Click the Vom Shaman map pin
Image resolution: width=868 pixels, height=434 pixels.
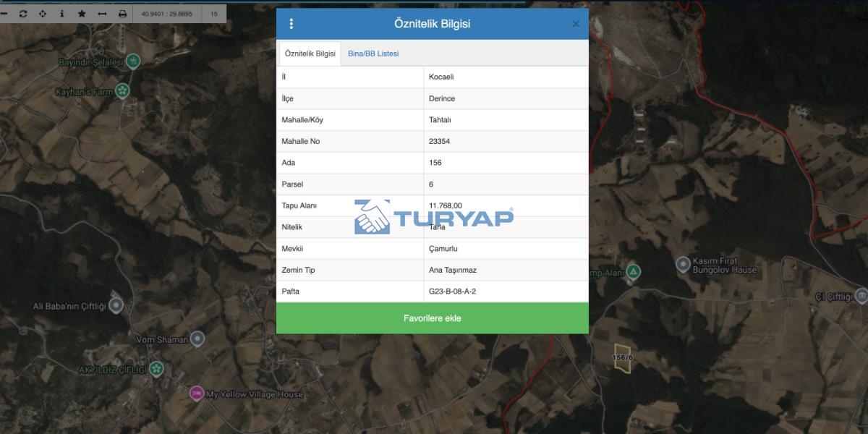[198, 339]
